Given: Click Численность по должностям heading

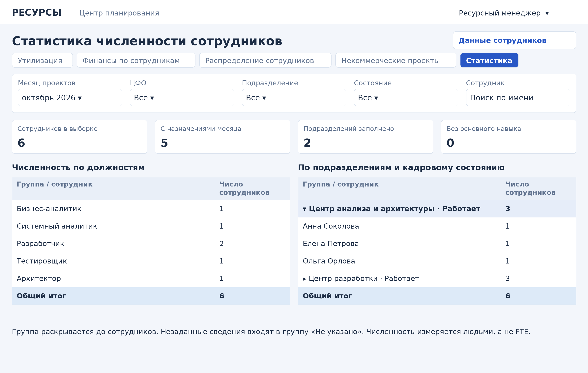Looking at the screenshot, I should pyautogui.click(x=78, y=168).
